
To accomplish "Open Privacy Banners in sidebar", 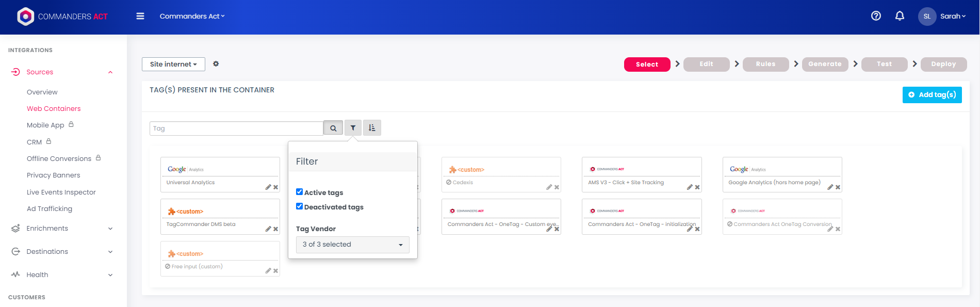I will pyautogui.click(x=54, y=175).
